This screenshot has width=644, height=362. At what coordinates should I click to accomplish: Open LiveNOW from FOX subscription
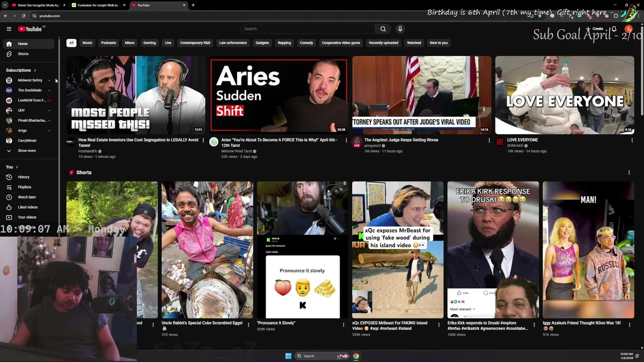[28, 101]
